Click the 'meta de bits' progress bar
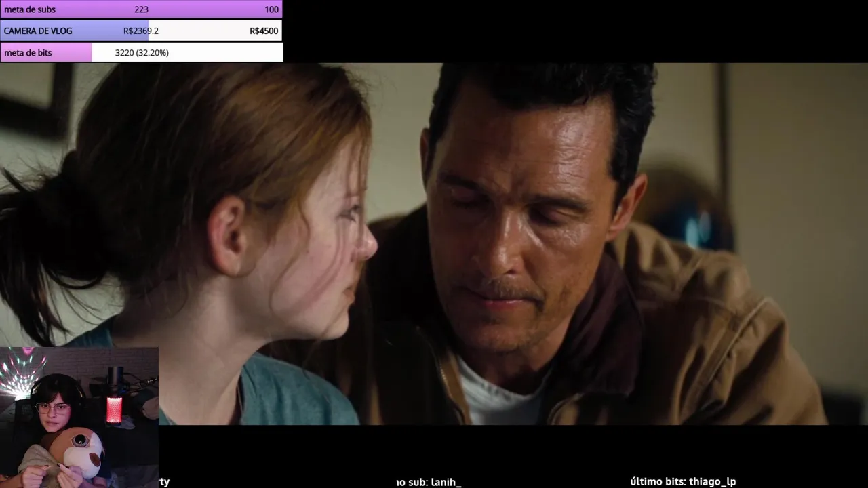 (x=141, y=52)
